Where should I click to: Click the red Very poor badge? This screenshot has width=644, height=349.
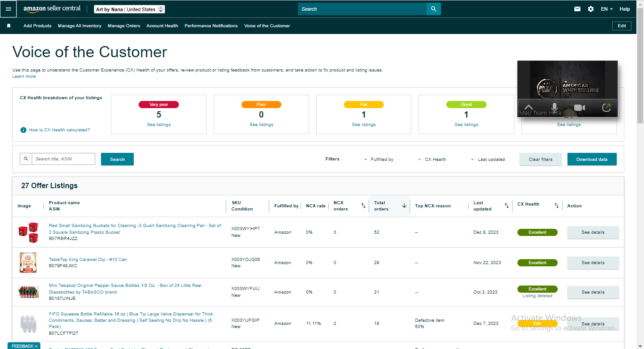pyautogui.click(x=159, y=105)
